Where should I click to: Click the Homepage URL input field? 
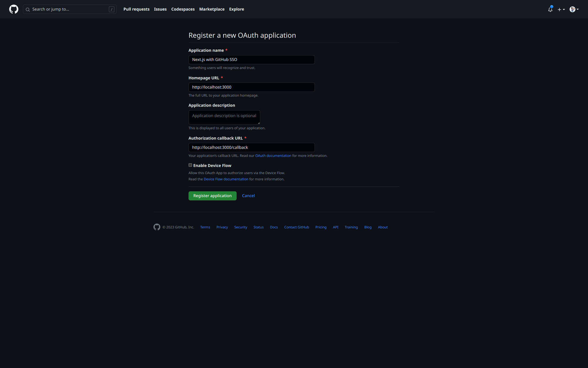pyautogui.click(x=251, y=87)
